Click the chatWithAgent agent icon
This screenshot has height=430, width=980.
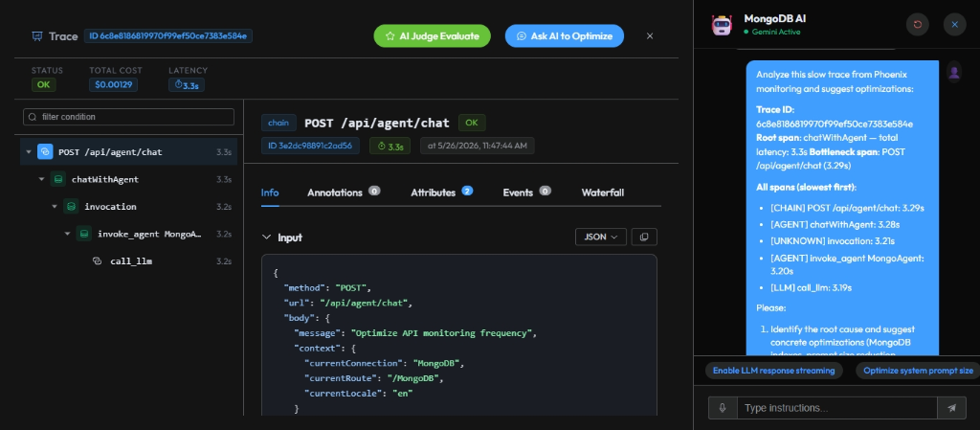coord(58,179)
